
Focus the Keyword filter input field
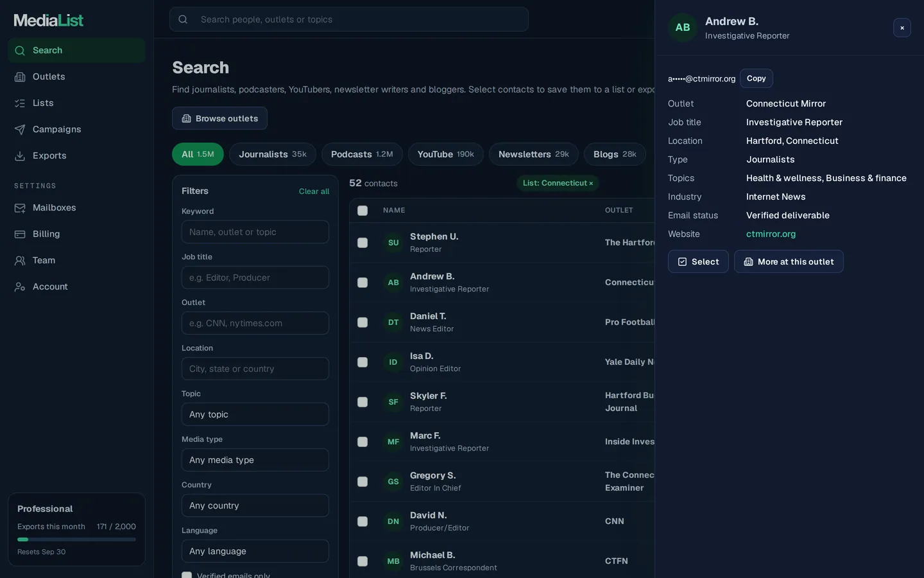tap(255, 232)
